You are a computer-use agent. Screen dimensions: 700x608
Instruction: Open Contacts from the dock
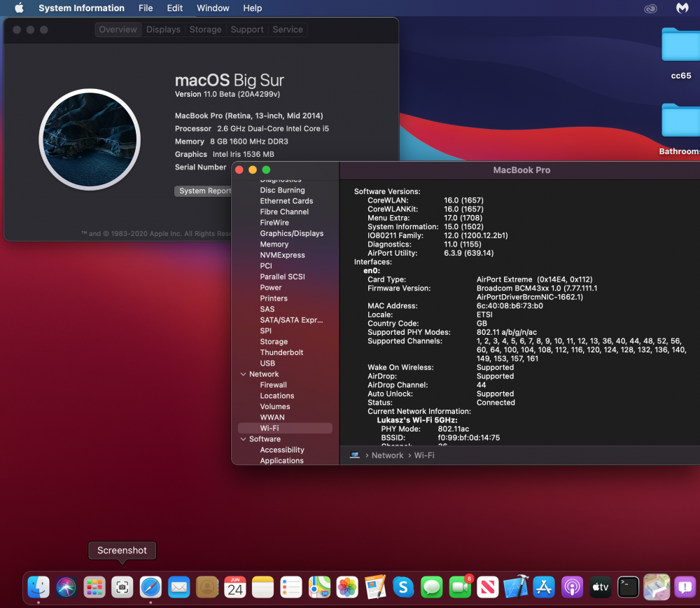point(207,587)
